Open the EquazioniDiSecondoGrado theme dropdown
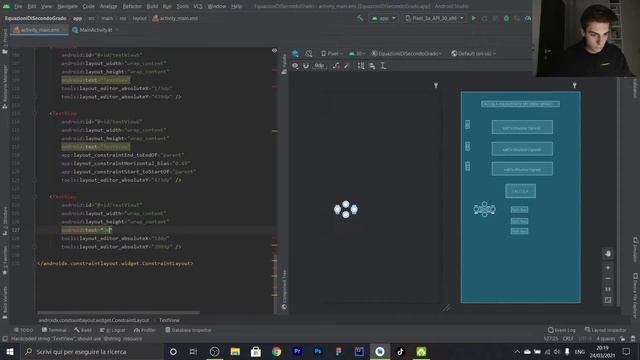Screen dimensions: 640x360 (407, 53)
